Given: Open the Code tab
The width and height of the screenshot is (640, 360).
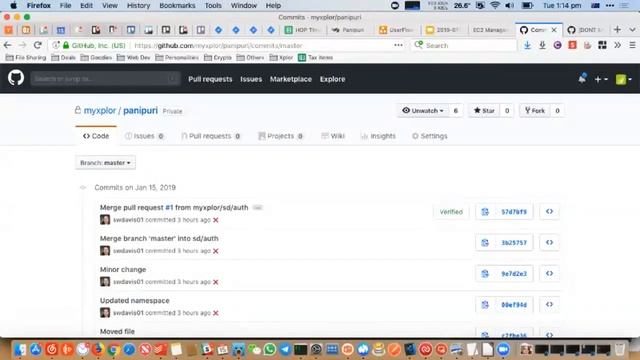Looking at the screenshot, I should pos(96,136).
